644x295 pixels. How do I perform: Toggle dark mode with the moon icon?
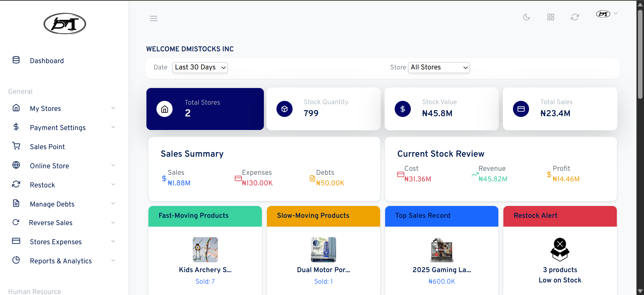527,17
